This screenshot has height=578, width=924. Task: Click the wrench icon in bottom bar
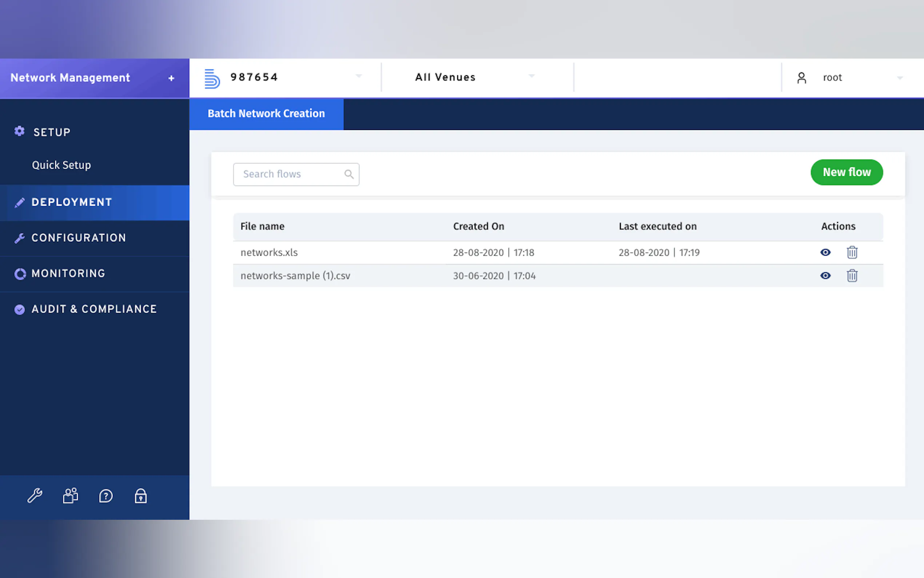click(x=35, y=496)
